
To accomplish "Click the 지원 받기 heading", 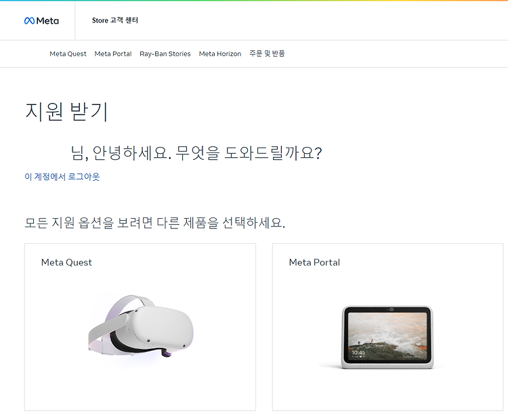I will coord(66,112).
